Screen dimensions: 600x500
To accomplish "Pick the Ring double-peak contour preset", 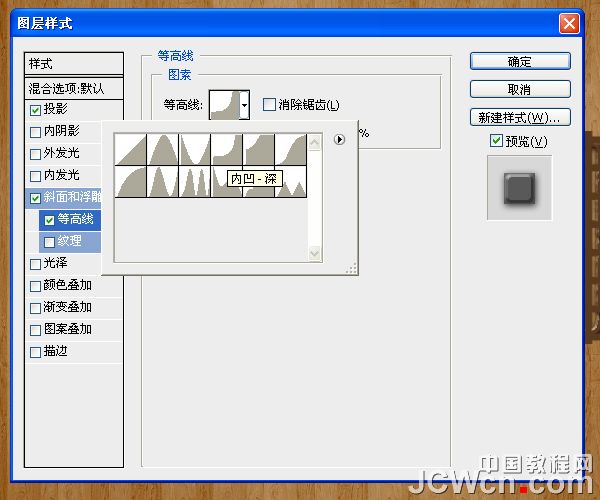I will click(x=163, y=181).
